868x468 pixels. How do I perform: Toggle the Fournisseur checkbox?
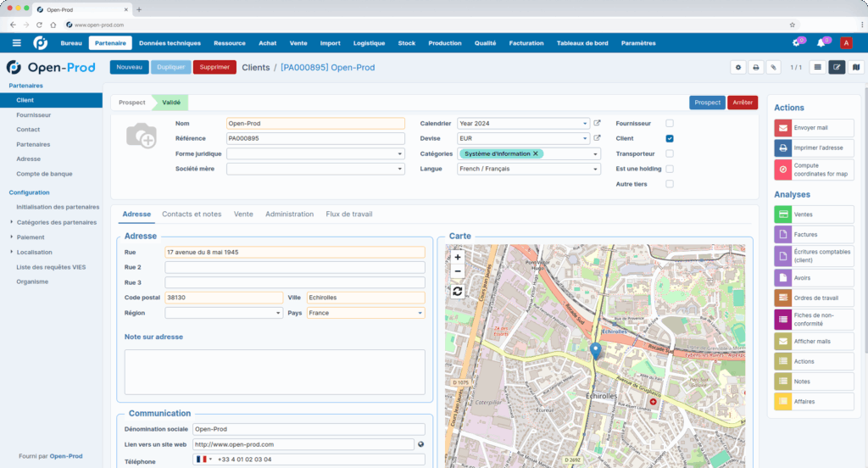(x=670, y=123)
